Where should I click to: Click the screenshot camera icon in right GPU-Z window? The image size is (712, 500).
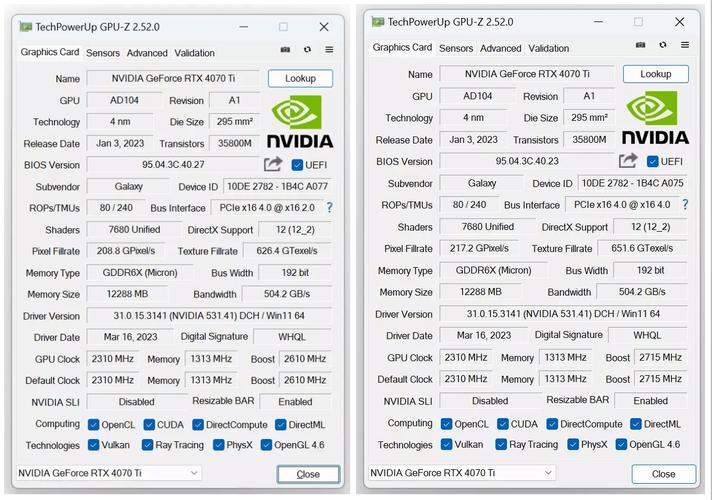(x=640, y=44)
